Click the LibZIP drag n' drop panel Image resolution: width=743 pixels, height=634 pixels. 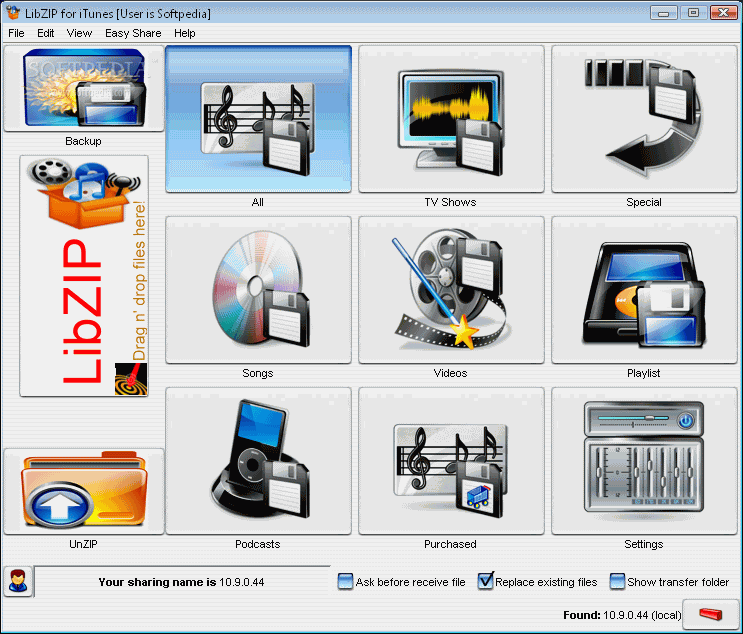tap(84, 276)
